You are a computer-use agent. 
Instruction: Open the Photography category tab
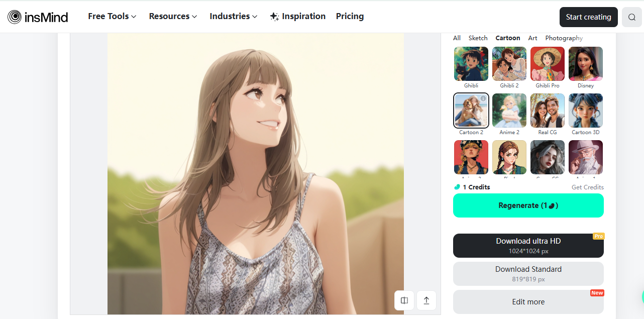point(564,38)
